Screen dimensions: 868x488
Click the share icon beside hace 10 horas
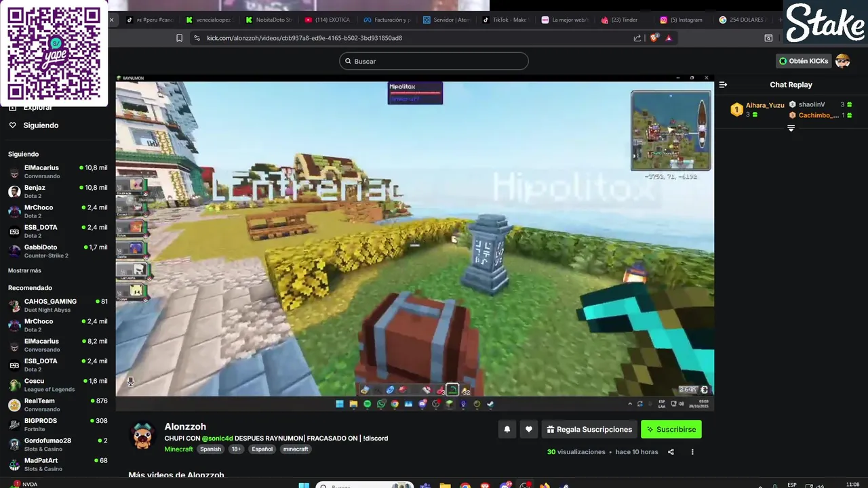tap(671, 452)
